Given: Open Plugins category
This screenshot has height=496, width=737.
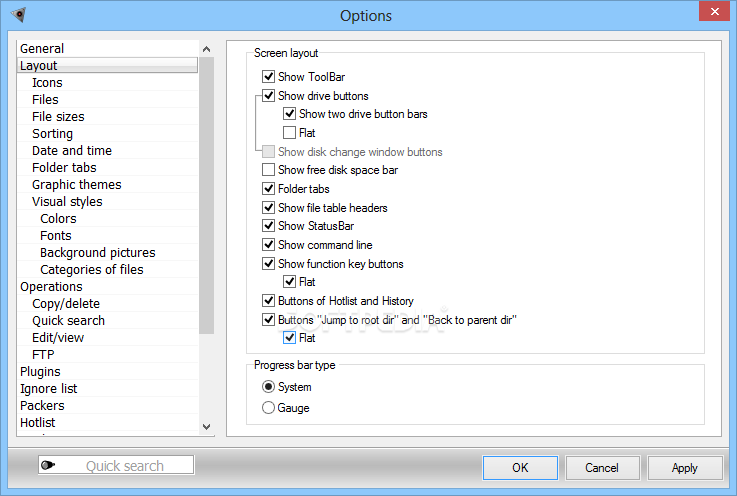Looking at the screenshot, I should [108, 371].
